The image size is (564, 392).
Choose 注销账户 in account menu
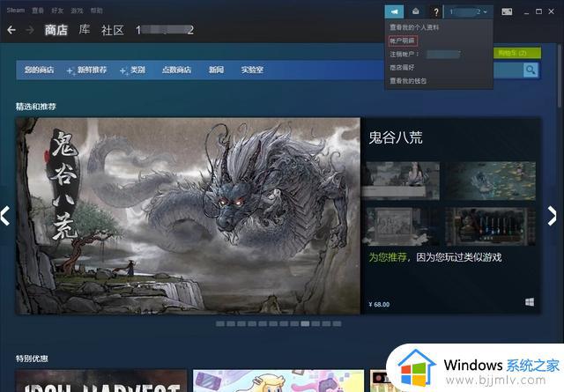tap(404, 55)
